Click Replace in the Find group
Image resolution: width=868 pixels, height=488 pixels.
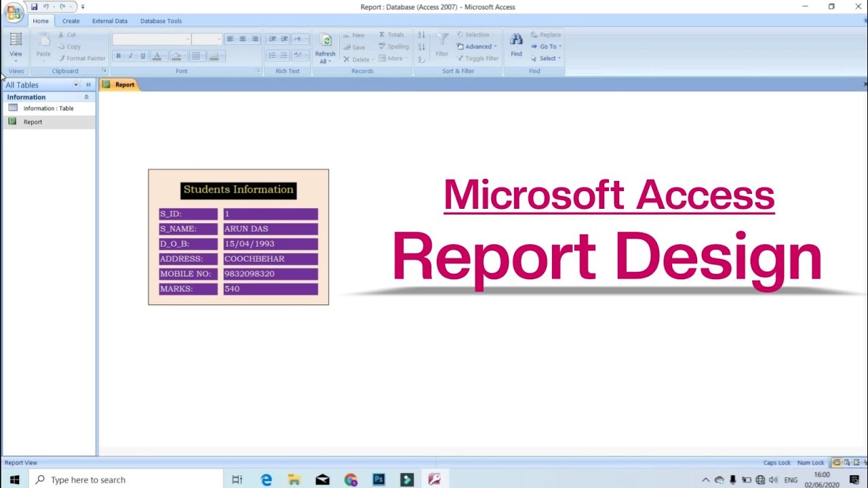click(x=546, y=35)
